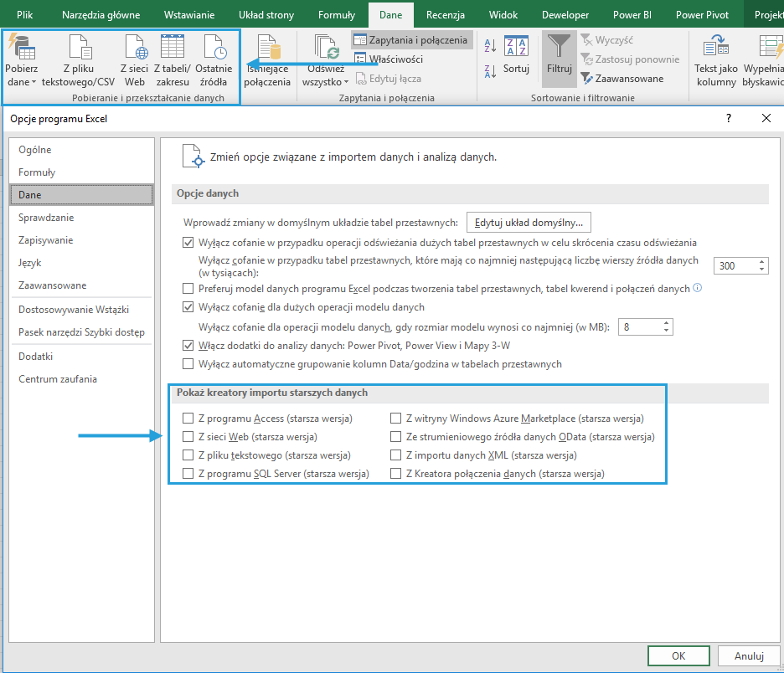
Task: Expand Odśwież wszystko dropdown arrow
Action: tap(346, 83)
